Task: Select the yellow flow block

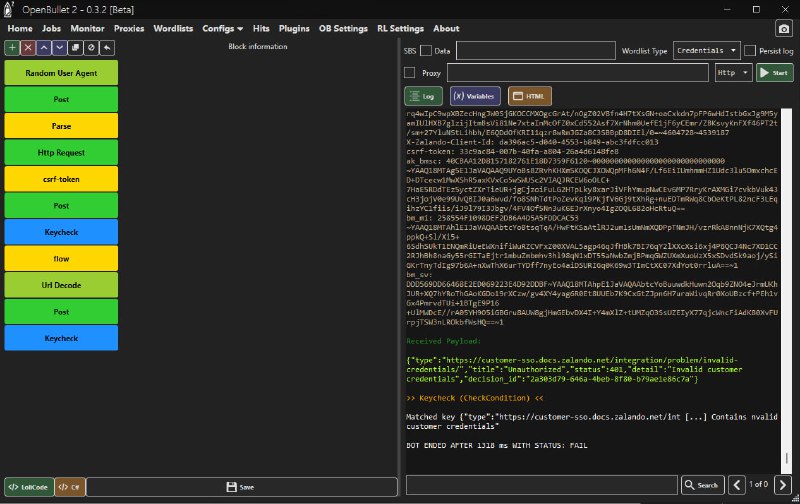Action: pos(61,259)
